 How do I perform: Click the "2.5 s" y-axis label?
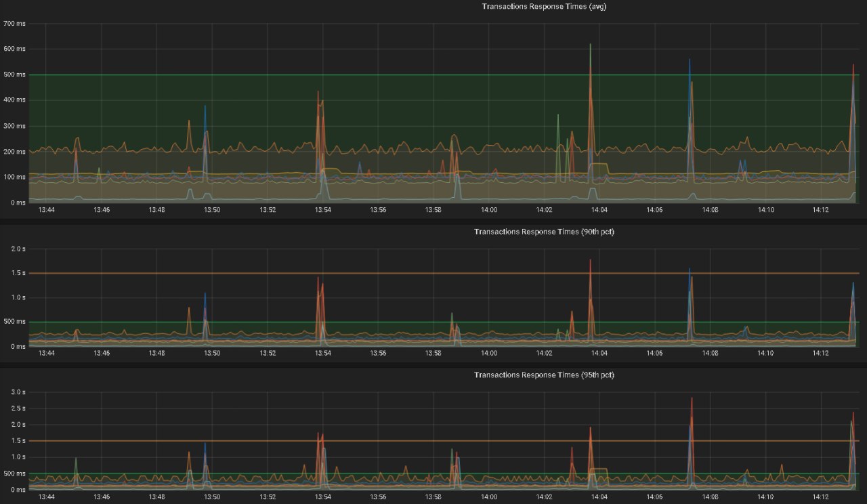click(18, 408)
